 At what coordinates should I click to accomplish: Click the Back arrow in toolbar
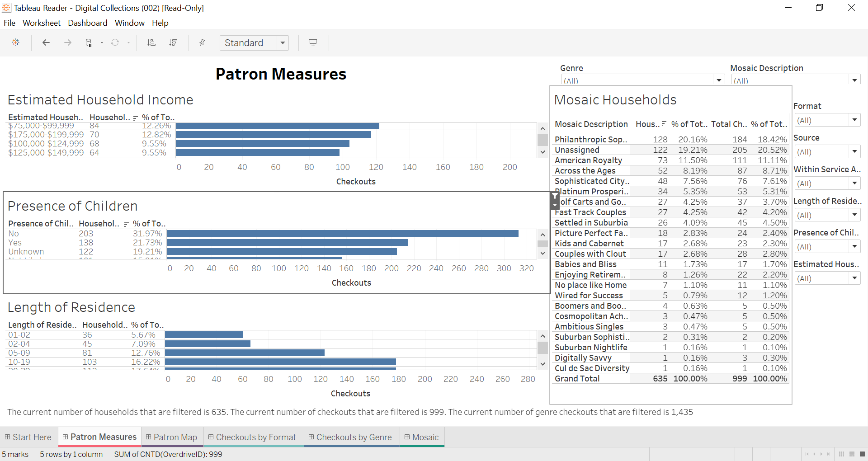point(46,42)
